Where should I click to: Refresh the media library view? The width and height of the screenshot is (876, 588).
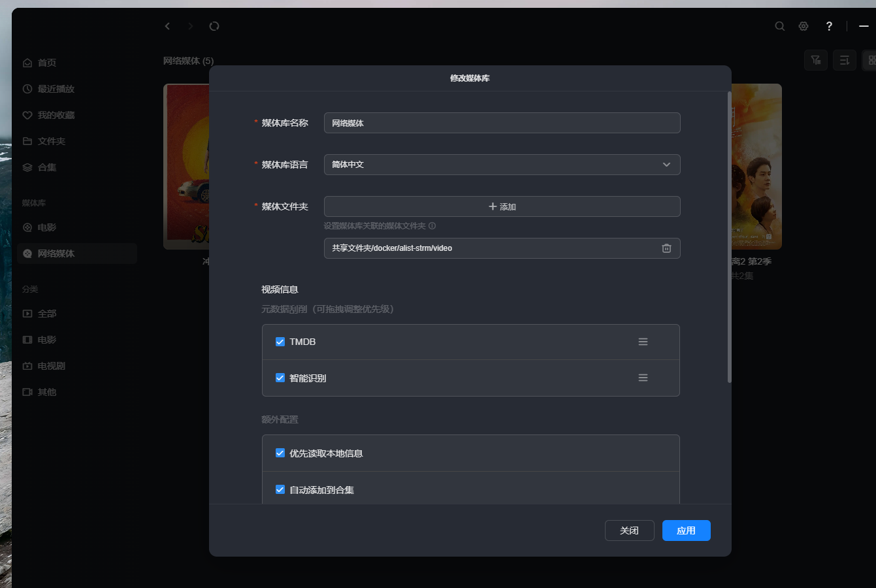(214, 26)
